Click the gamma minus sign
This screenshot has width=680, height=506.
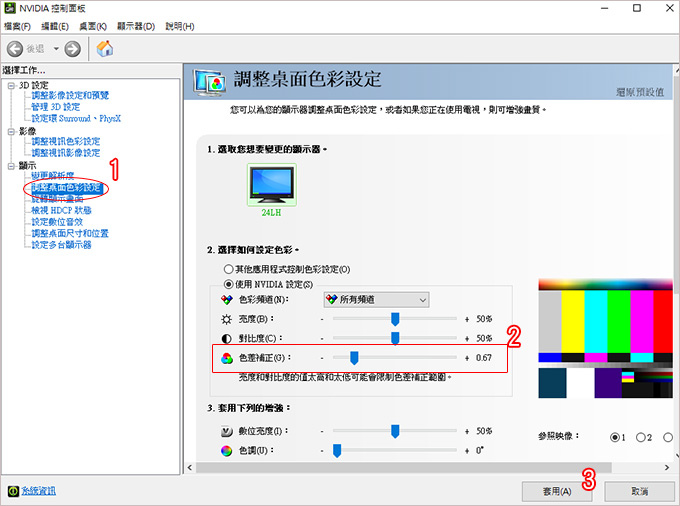pyautogui.click(x=322, y=358)
